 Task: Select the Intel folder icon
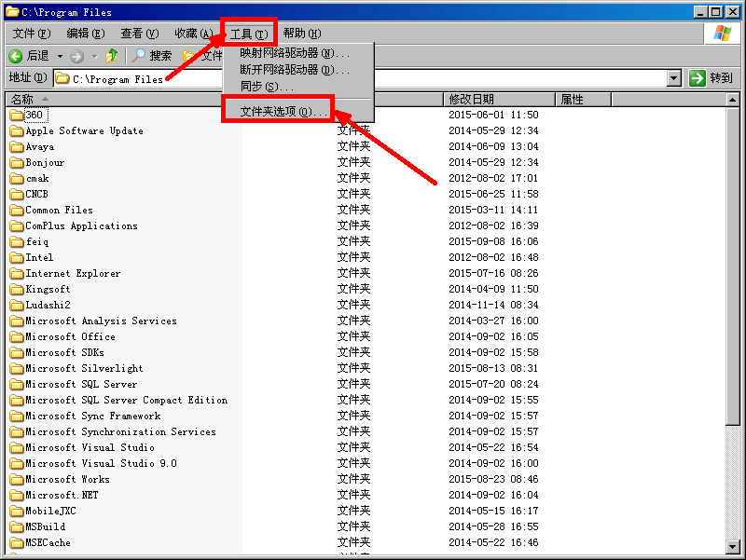(x=17, y=258)
